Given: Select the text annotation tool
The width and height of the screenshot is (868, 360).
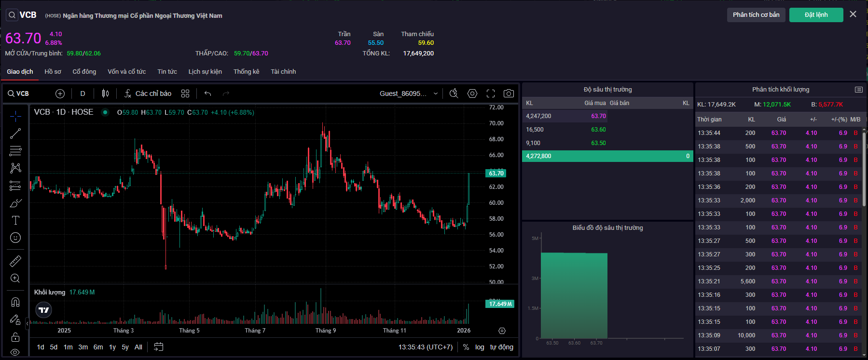Looking at the screenshot, I should (15, 220).
